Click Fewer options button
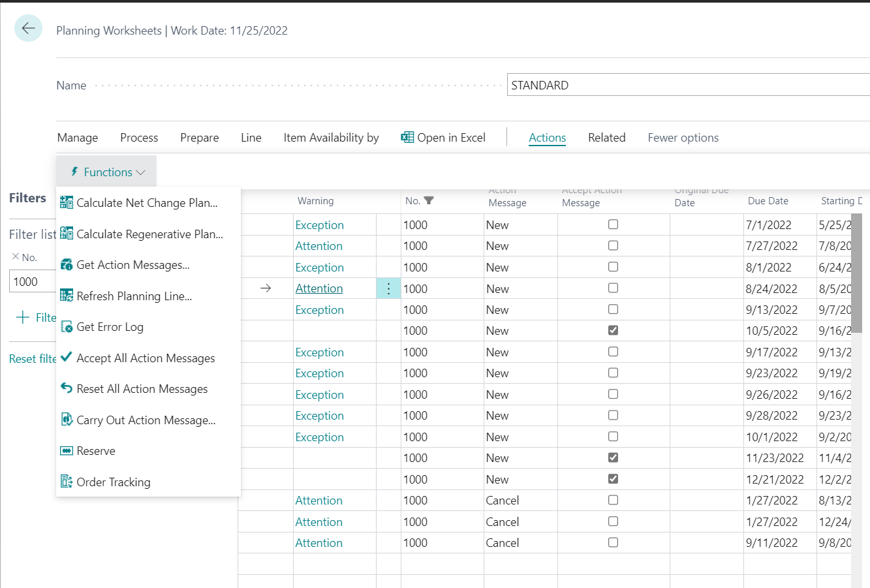This screenshot has height=588, width=870. click(683, 138)
